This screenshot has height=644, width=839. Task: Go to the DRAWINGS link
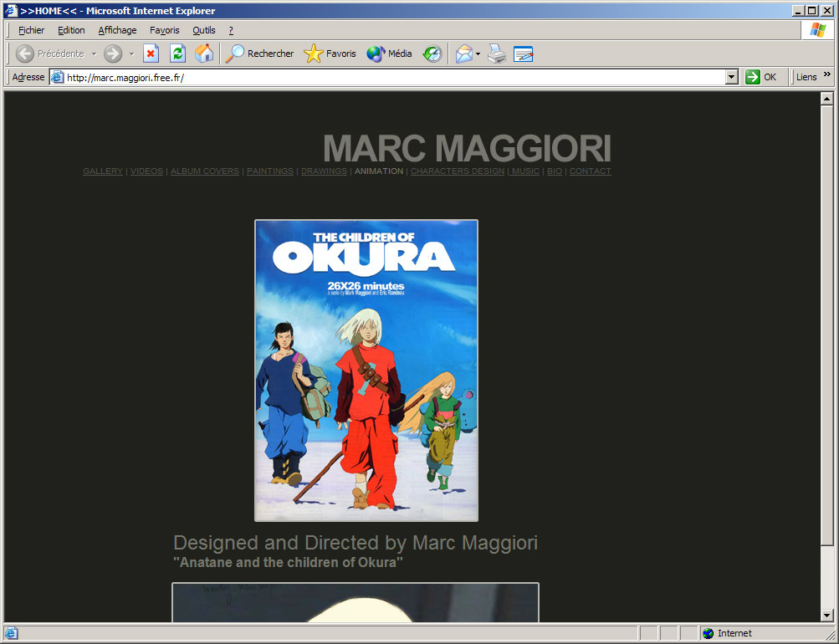pos(324,171)
